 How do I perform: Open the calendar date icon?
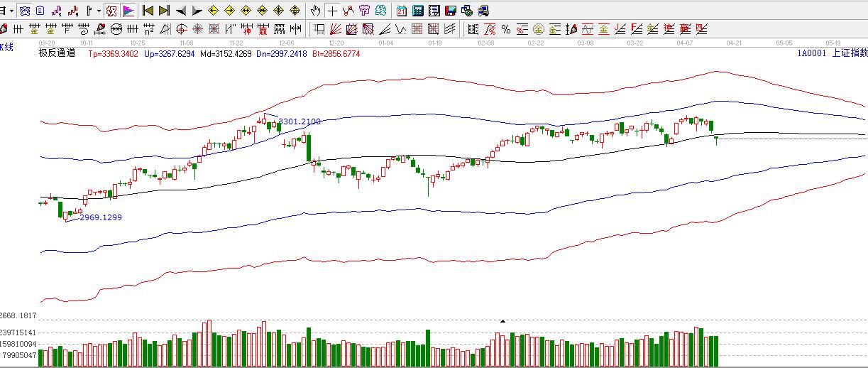pos(402,11)
